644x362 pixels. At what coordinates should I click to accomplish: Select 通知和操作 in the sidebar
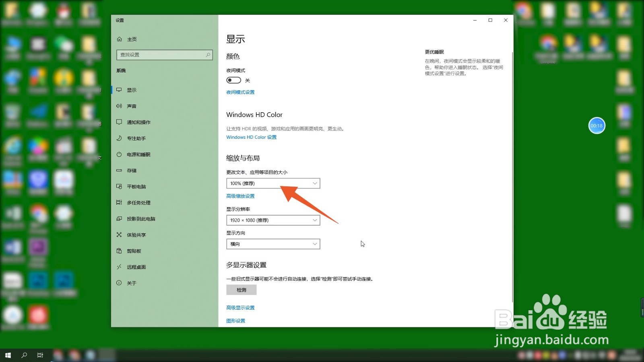(x=165, y=122)
